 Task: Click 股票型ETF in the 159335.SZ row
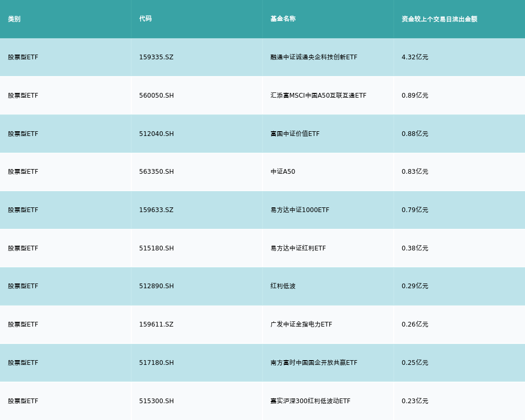[23, 57]
